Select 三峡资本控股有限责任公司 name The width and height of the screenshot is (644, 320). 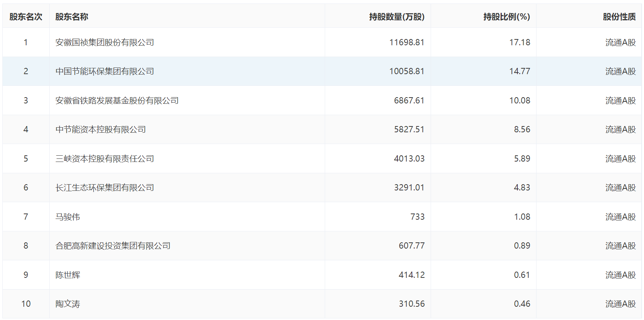[x=105, y=158]
